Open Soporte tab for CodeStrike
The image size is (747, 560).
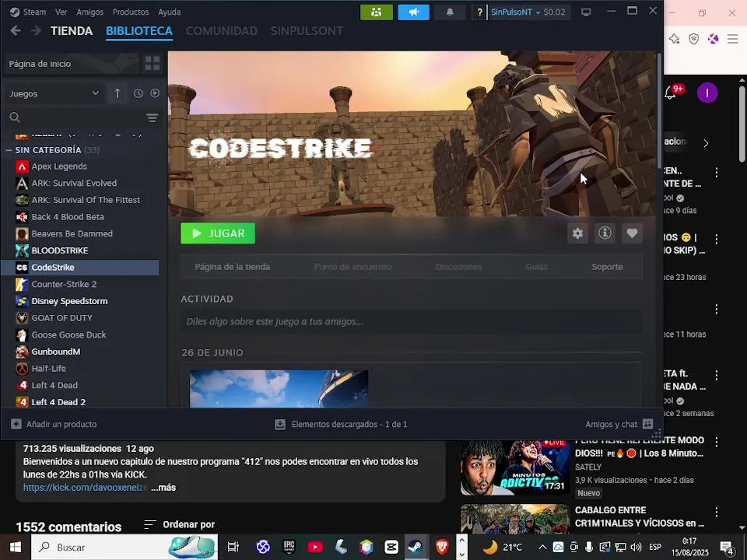607,267
